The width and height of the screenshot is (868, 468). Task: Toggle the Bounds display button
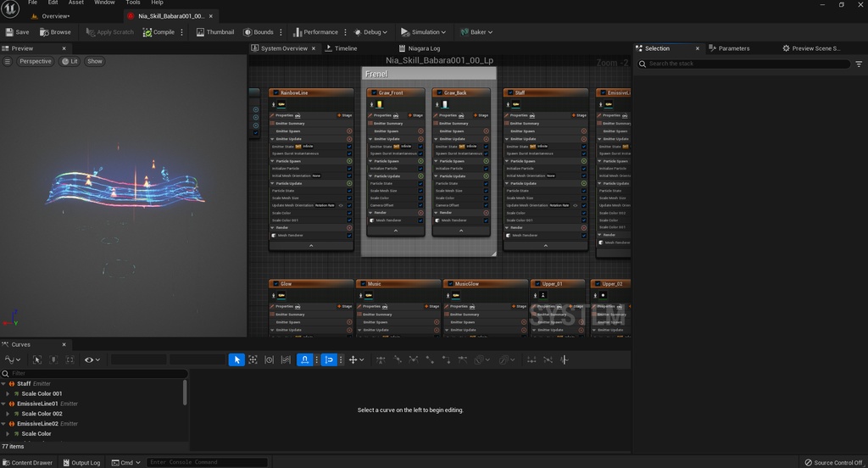259,32
